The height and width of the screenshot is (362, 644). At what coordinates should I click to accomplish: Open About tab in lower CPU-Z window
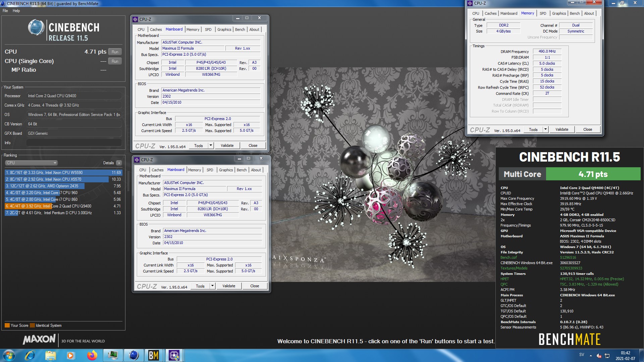pyautogui.click(x=256, y=170)
